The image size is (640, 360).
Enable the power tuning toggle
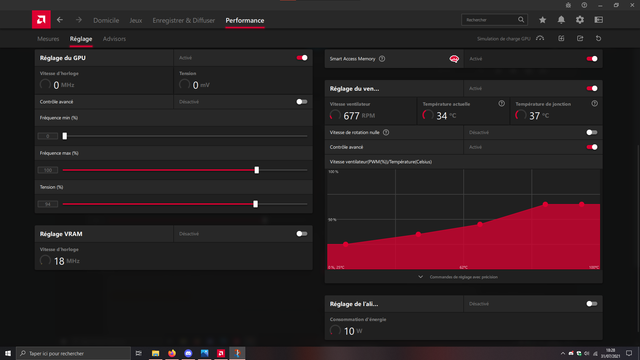point(591,304)
